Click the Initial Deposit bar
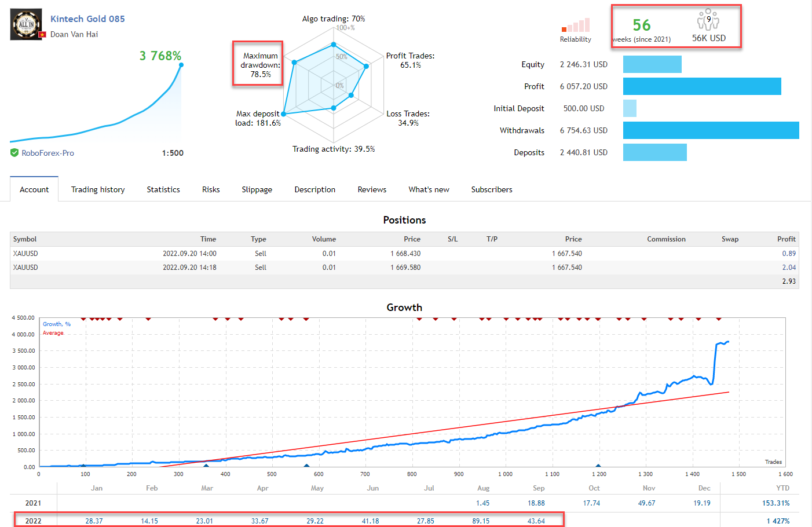Viewport: 812px width, 527px height. pos(630,108)
